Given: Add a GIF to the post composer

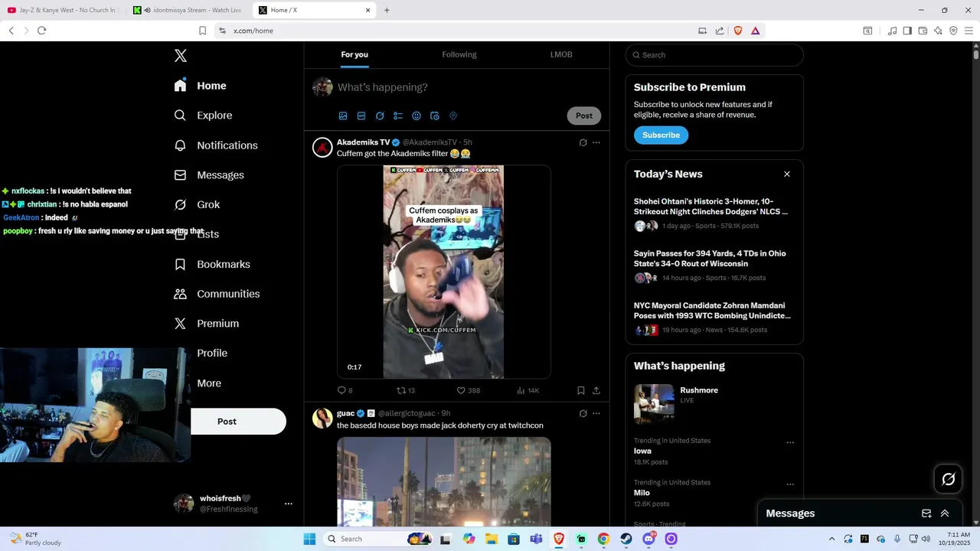Looking at the screenshot, I should [x=361, y=116].
